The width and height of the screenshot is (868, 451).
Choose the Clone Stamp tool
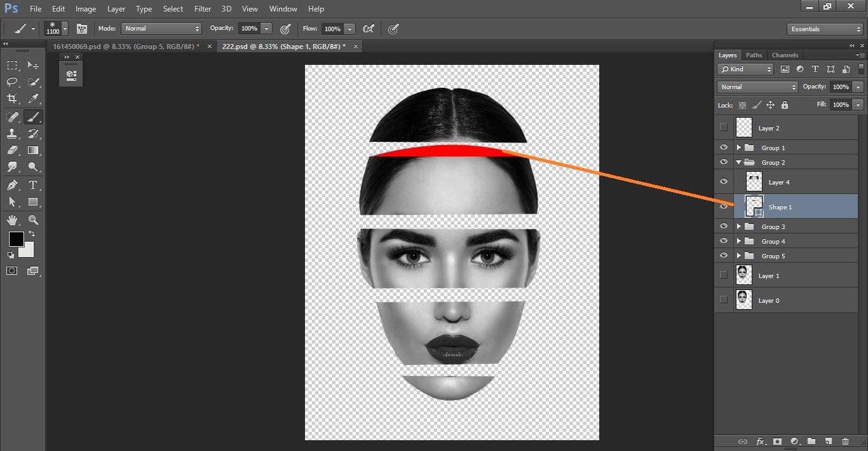(x=13, y=134)
